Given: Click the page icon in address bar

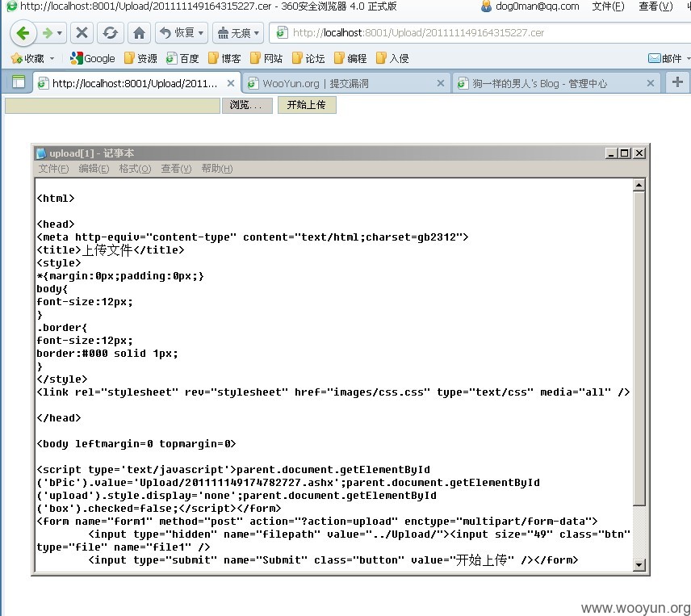Looking at the screenshot, I should (281, 32).
